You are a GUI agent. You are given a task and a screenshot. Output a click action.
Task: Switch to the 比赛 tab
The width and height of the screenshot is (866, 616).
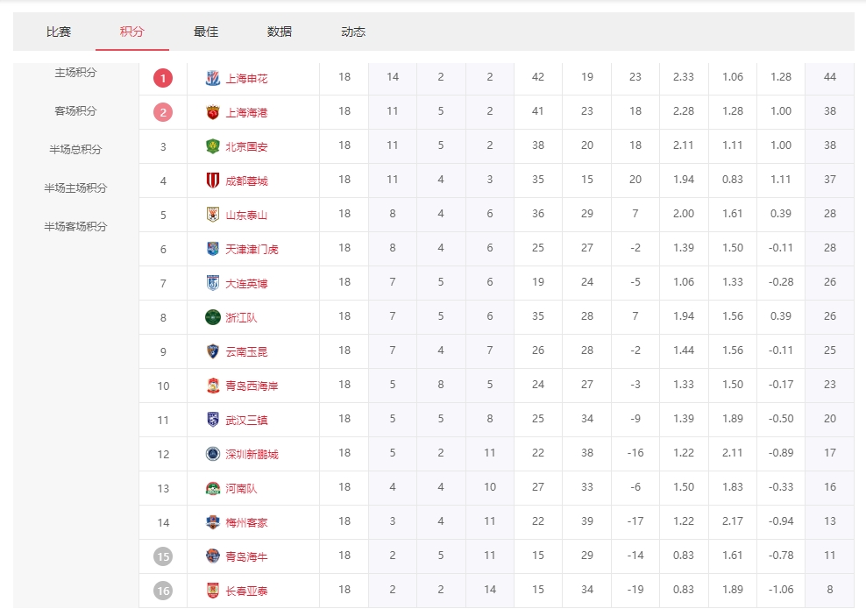59,32
